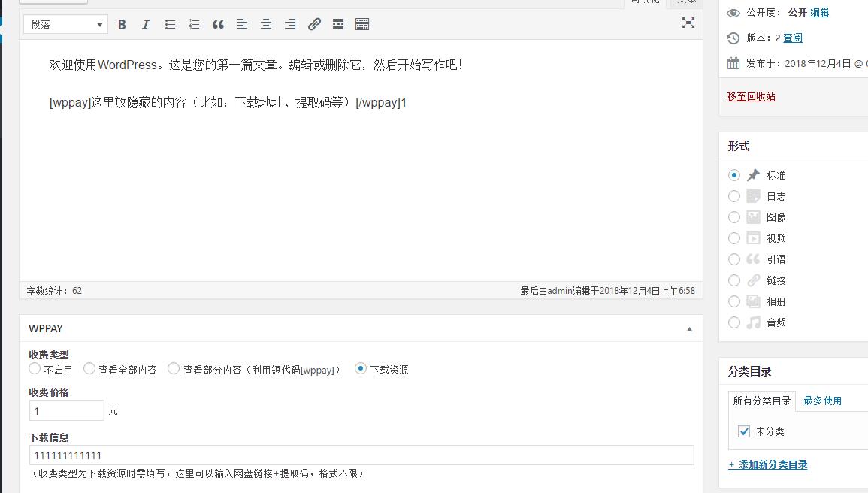This screenshot has width=868, height=493.
Task: Switch to 最多使用 categories tab
Action: 823,401
